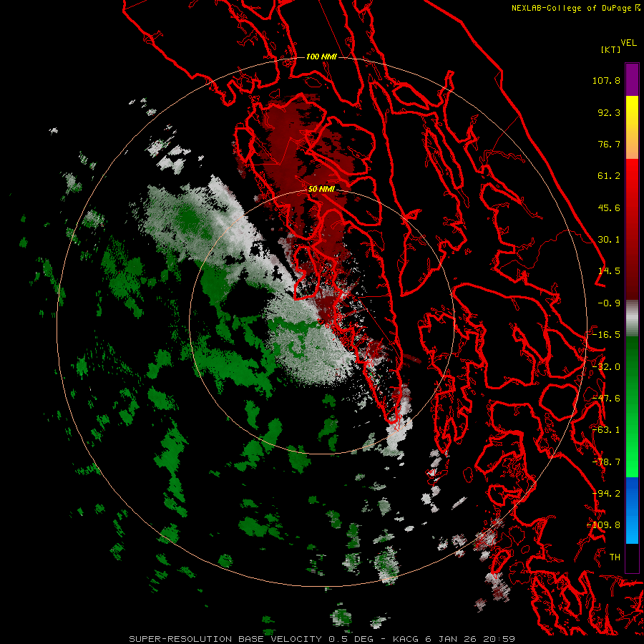This screenshot has width=644, height=644.
Task: Click the 76.7 legend value
Action: (609, 144)
